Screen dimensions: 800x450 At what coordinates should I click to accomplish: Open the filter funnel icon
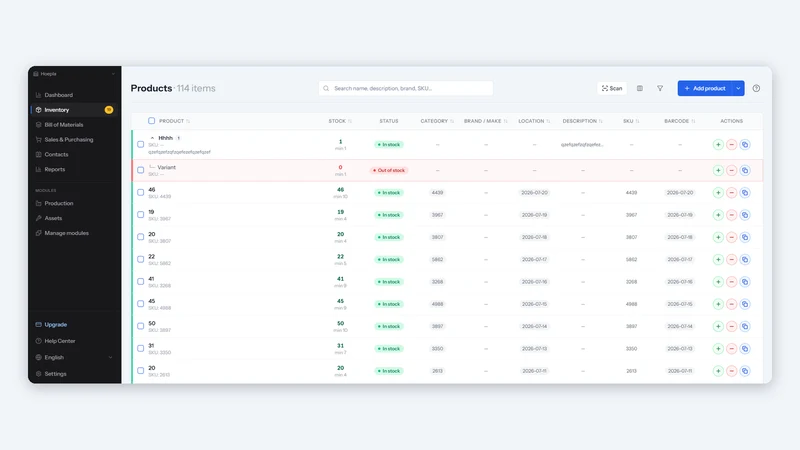(x=660, y=88)
